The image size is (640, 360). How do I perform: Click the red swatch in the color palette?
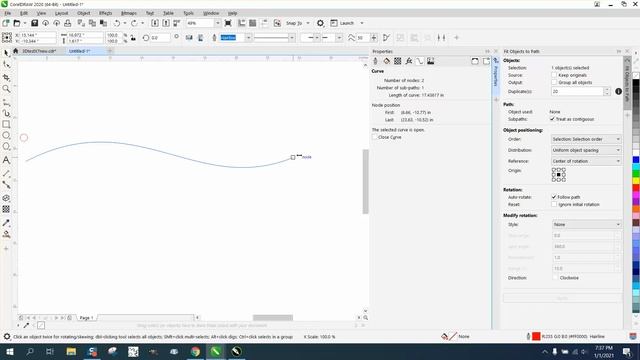[636, 187]
